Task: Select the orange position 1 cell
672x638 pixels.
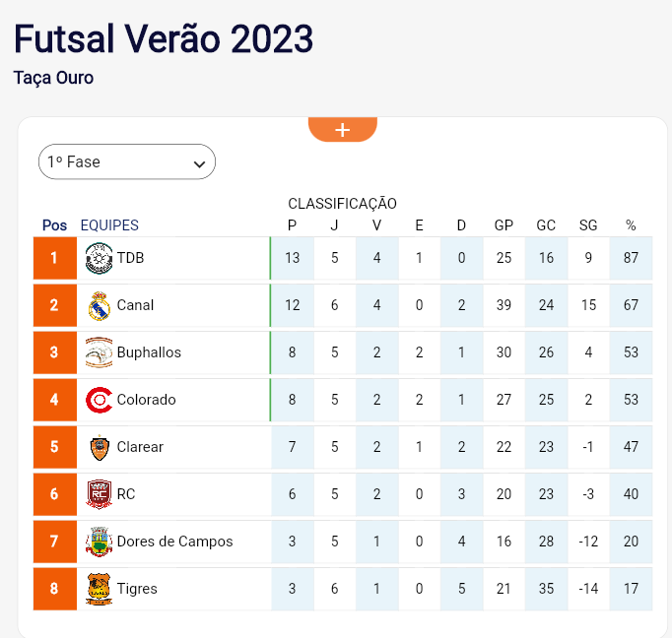Action: point(55,258)
